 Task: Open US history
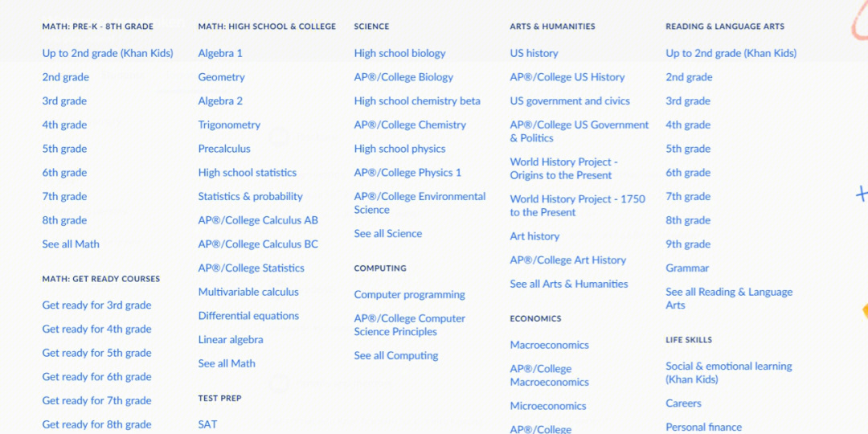tap(534, 53)
